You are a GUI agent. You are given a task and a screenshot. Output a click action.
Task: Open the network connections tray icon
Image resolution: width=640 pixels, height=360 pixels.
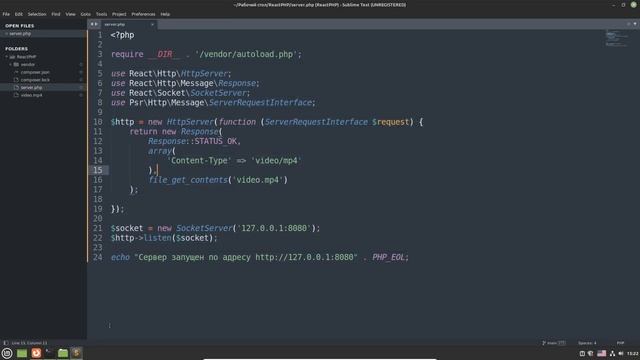click(x=612, y=353)
